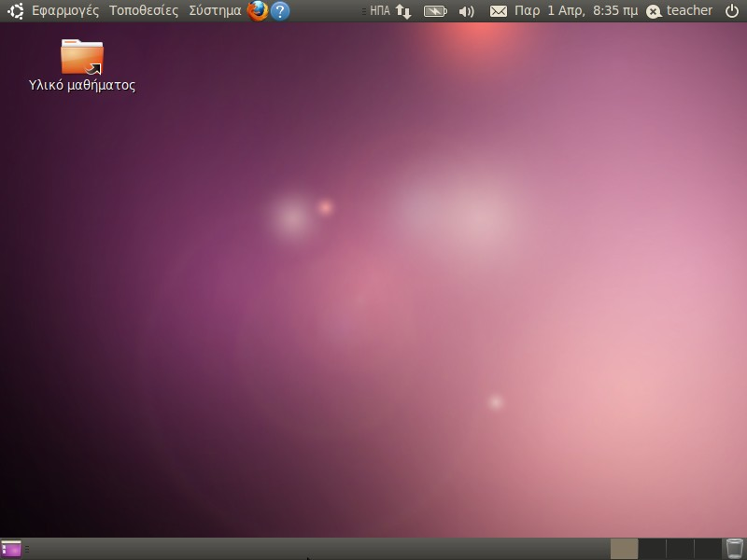The height and width of the screenshot is (560, 747).
Task: Open the battery power indicator
Action: [x=435, y=11]
